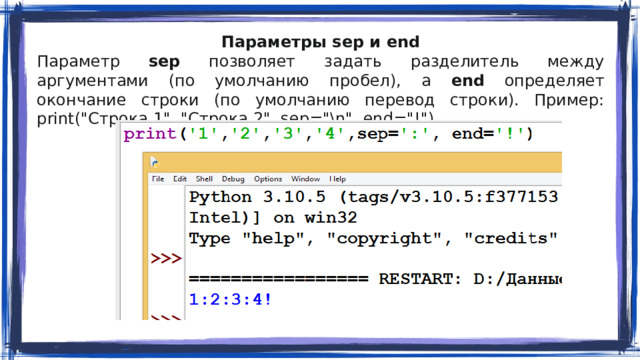
Task: Click the first >>> shell prompt
Action: [166, 258]
